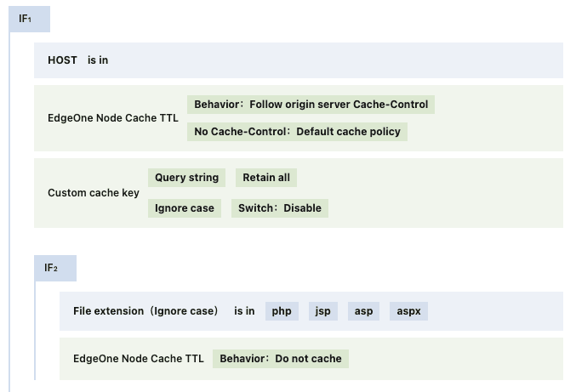576x392 pixels.
Task: Select the jsp extension tag
Action: point(323,311)
